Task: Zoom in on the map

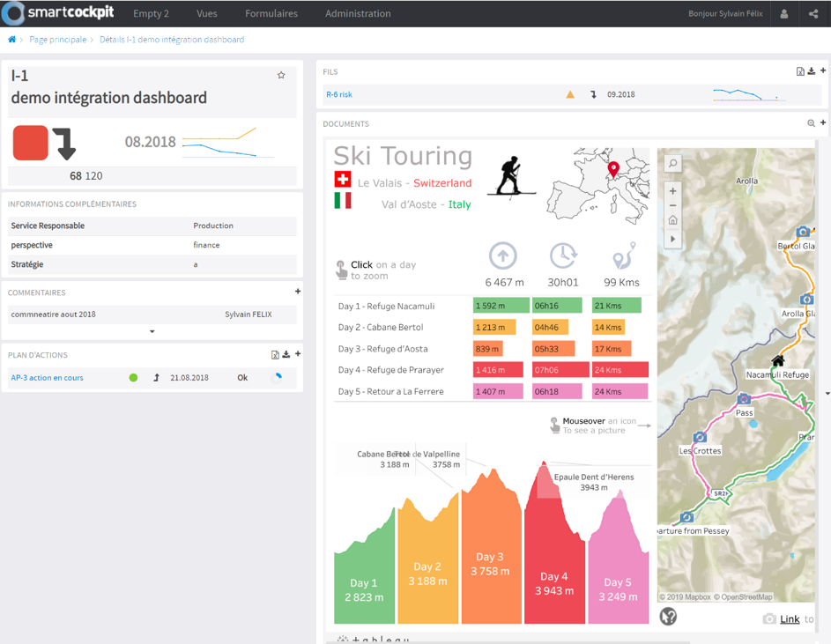Action: [672, 191]
